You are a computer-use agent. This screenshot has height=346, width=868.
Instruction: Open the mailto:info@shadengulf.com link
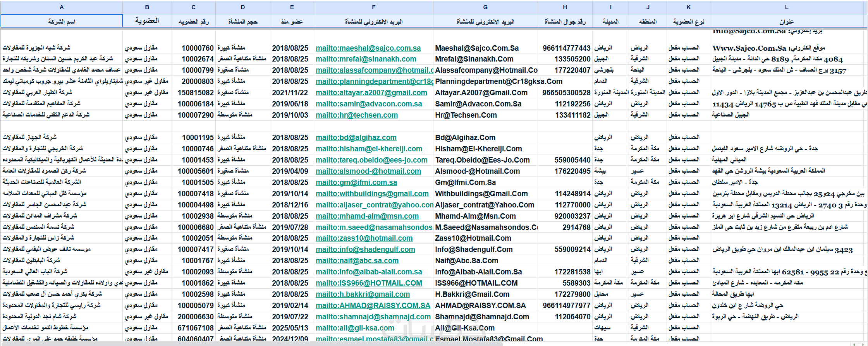(365, 249)
